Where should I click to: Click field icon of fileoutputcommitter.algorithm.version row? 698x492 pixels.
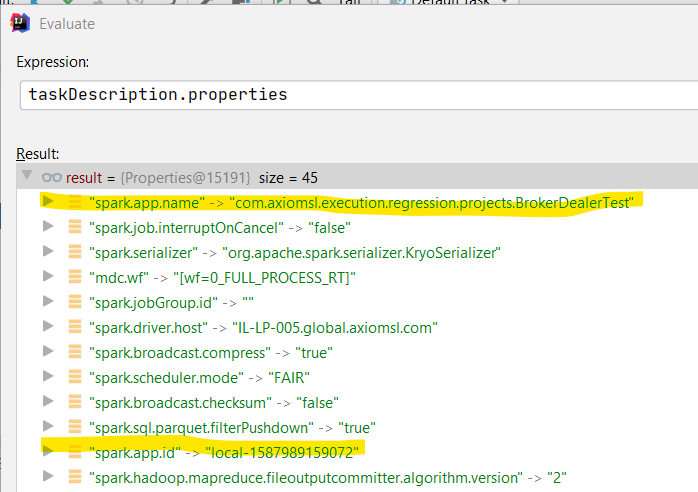[75, 476]
